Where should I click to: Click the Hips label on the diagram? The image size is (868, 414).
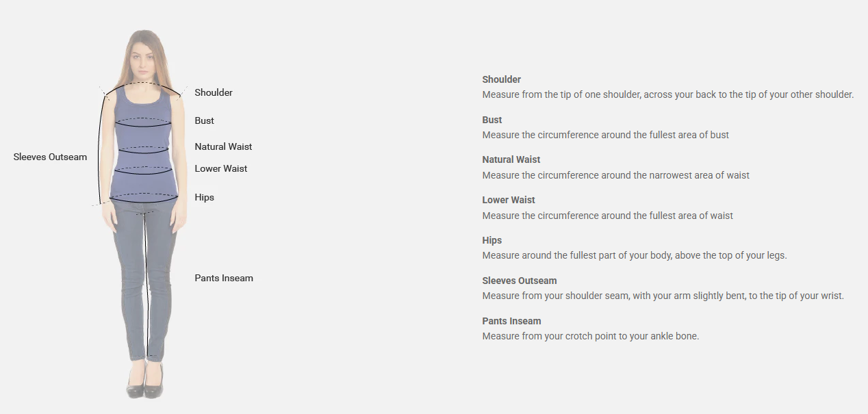204,197
